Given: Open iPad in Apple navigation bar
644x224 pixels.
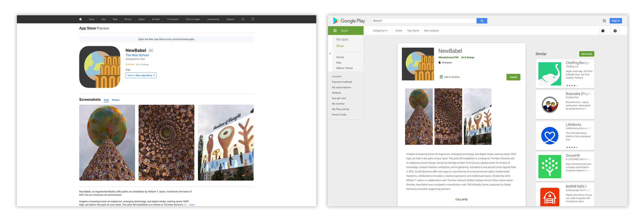Looking at the screenshot, I should 115,19.
